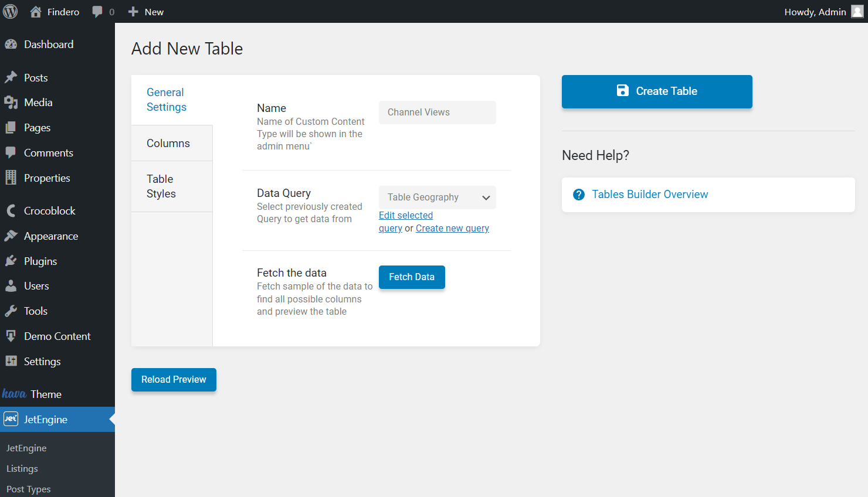
Task: Click the Dashboard gauge icon
Action: [11, 45]
